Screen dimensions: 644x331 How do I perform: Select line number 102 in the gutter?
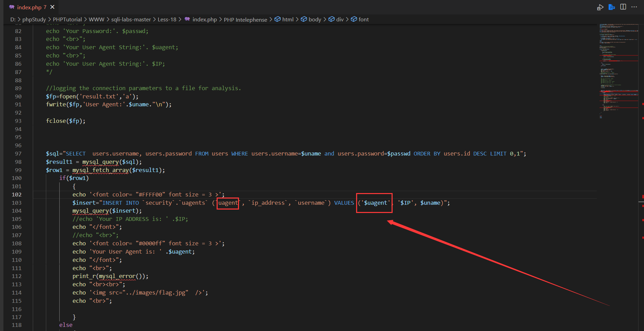pyautogui.click(x=17, y=195)
